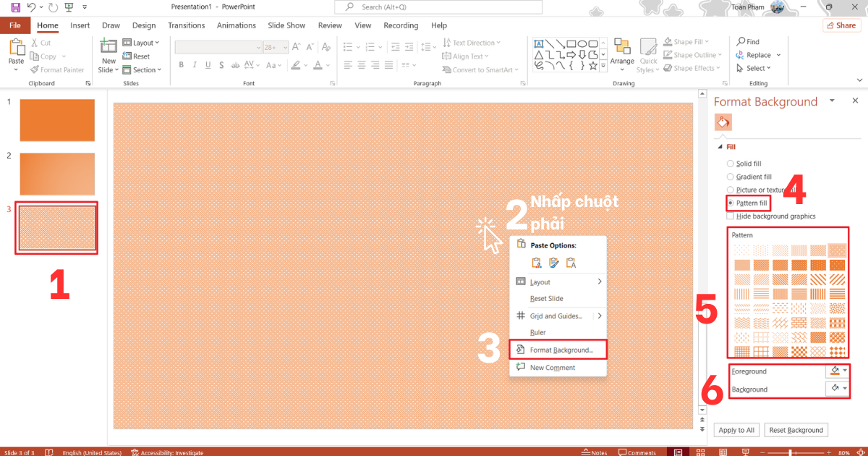The height and width of the screenshot is (456, 868).
Task: Open Format Background pane options arrow
Action: (833, 101)
